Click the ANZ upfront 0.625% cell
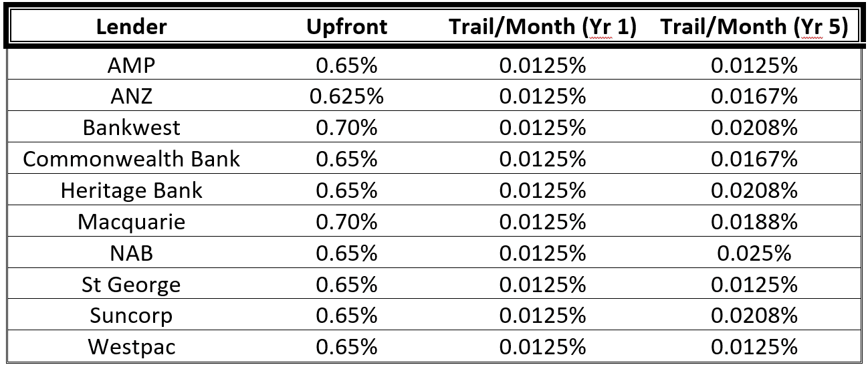 pyautogui.click(x=346, y=97)
